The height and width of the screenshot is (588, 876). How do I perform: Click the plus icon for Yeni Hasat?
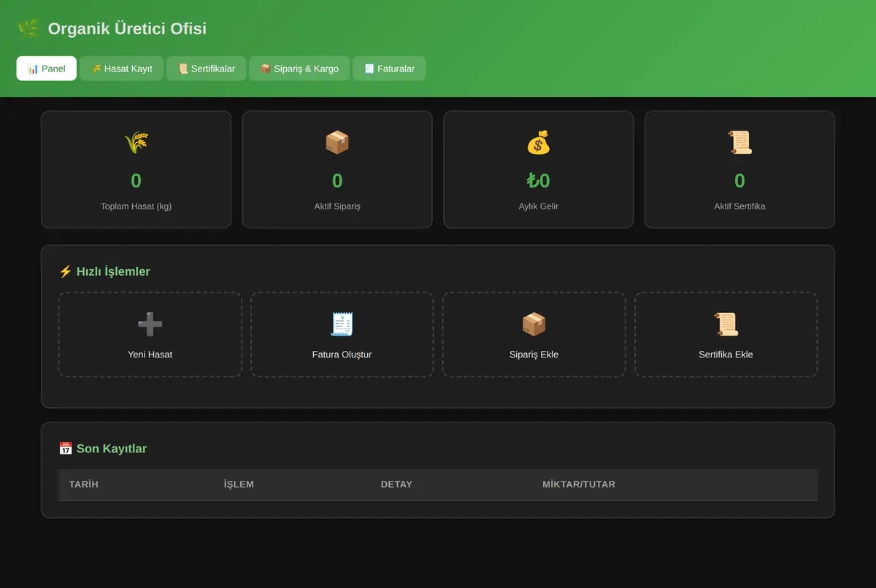click(x=150, y=324)
